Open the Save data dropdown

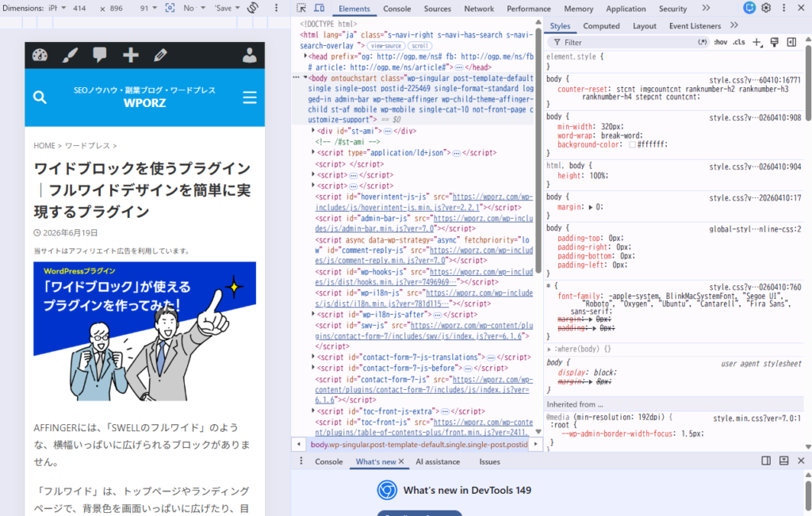click(x=228, y=8)
